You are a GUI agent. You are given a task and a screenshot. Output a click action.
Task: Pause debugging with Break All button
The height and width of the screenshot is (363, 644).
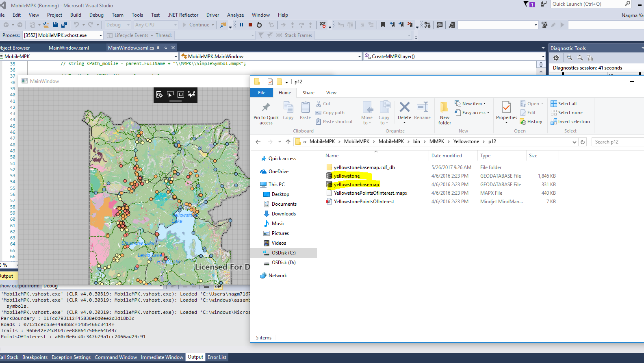(241, 25)
